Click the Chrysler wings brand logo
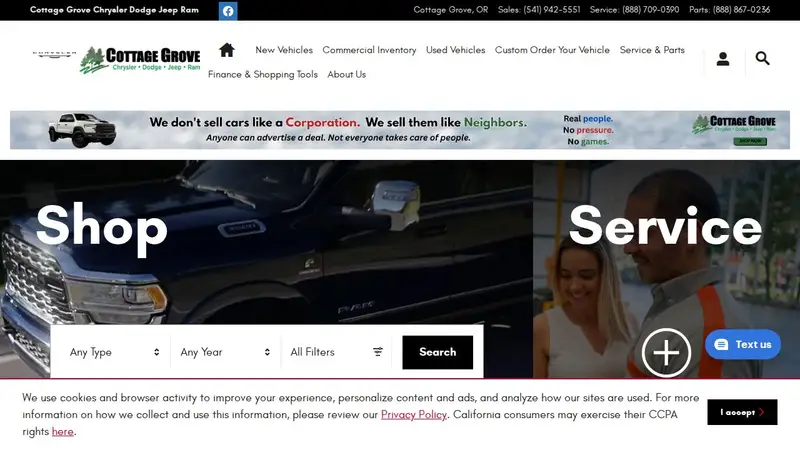Screen dimensions: 800x450 click(x=54, y=54)
